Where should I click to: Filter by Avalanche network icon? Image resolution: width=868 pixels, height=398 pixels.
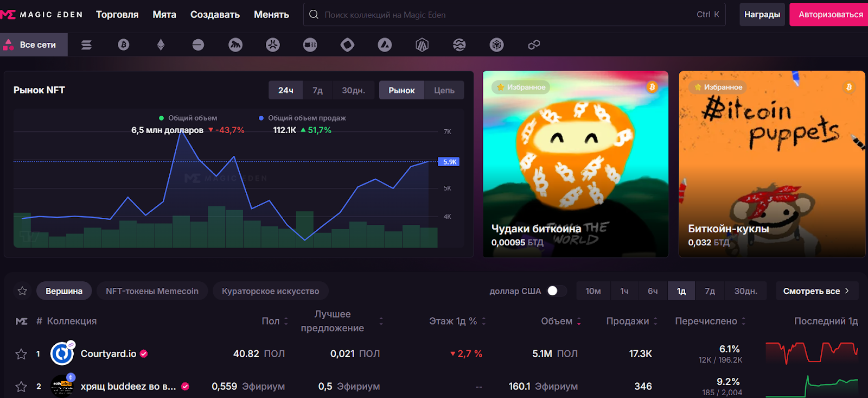385,45
